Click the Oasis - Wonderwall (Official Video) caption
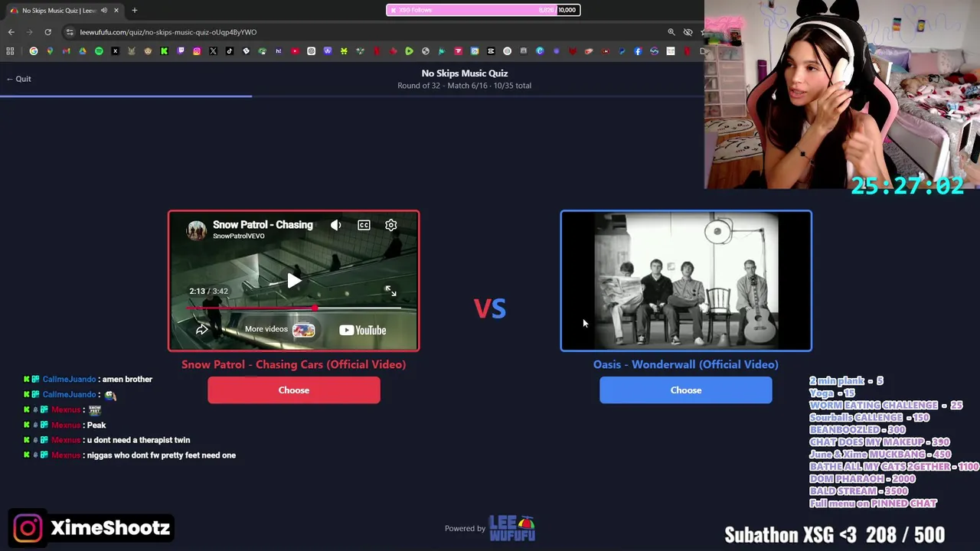Image resolution: width=980 pixels, height=551 pixels. point(686,364)
